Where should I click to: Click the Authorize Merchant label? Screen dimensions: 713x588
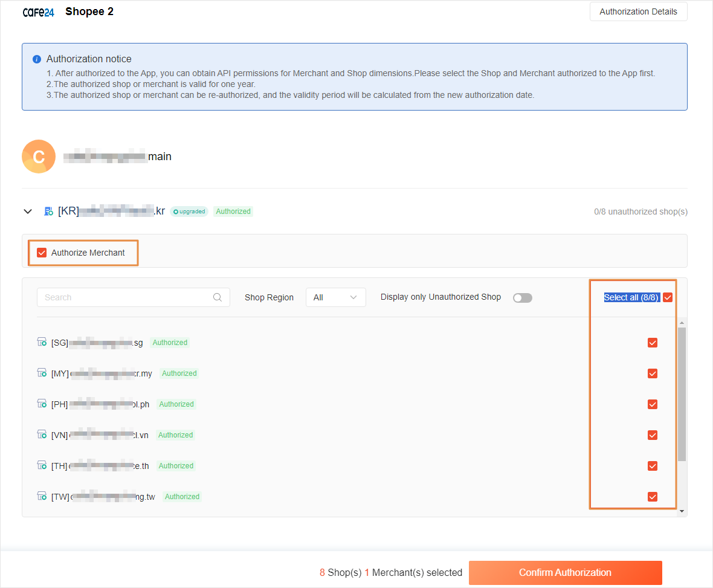[x=88, y=253]
